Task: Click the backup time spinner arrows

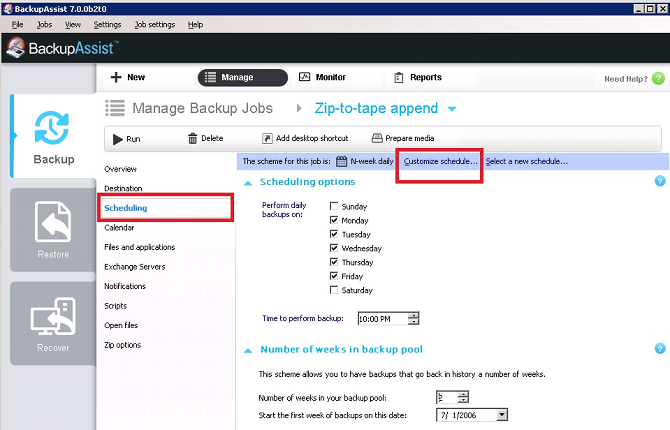Action: (414, 318)
